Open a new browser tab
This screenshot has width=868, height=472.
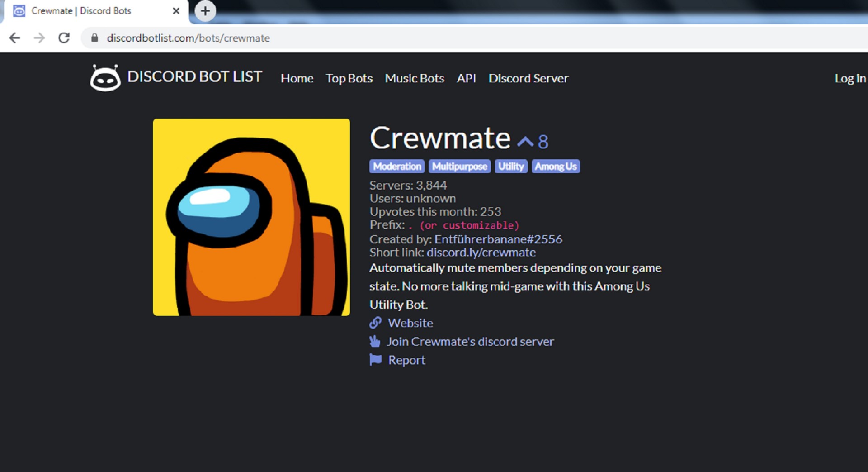(x=205, y=11)
